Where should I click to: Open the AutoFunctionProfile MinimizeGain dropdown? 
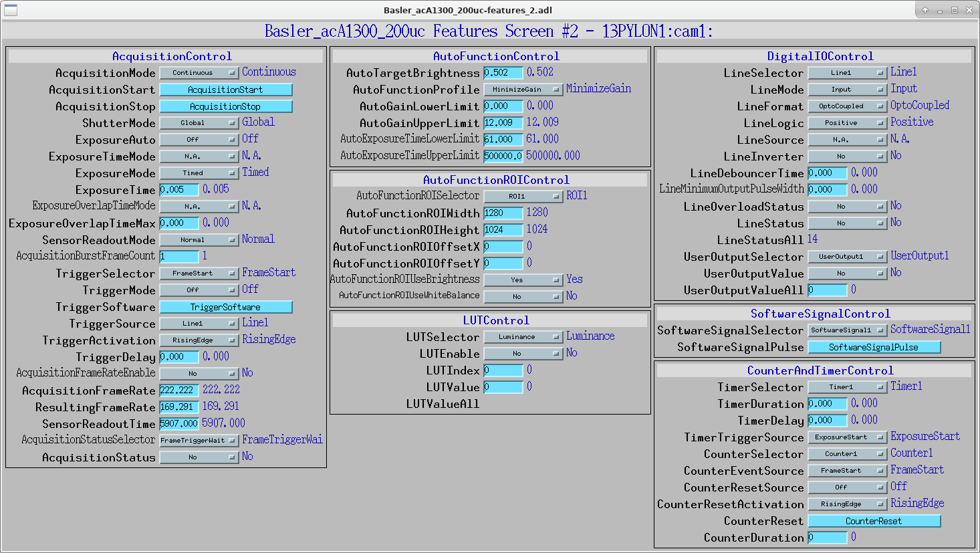[523, 90]
